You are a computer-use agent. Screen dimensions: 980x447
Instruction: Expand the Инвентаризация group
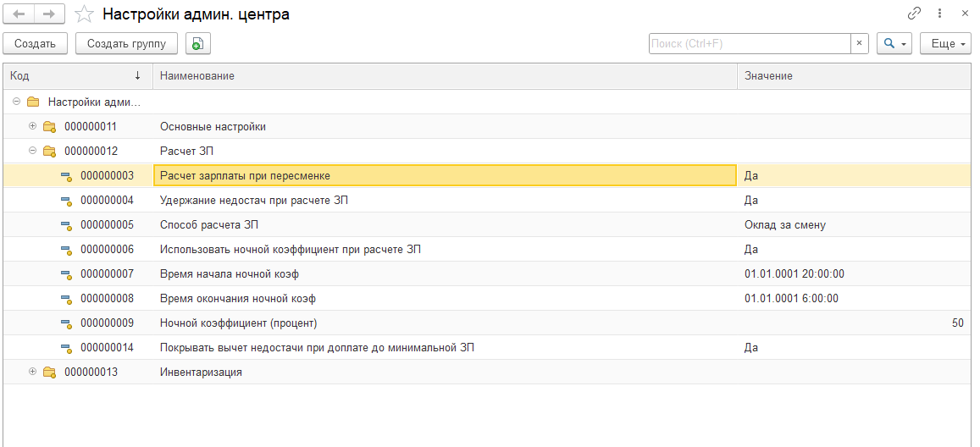(x=33, y=372)
